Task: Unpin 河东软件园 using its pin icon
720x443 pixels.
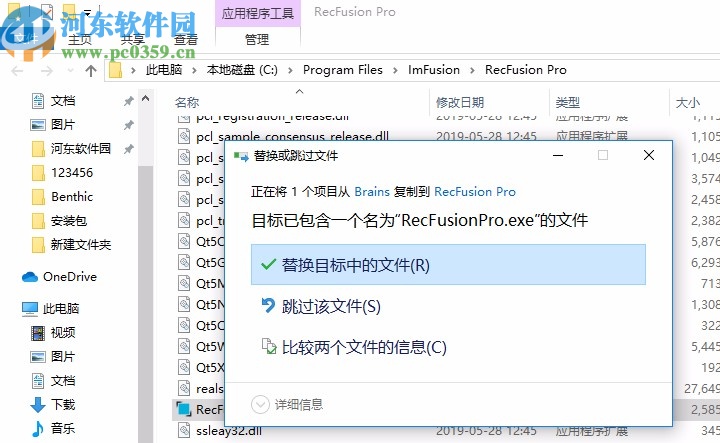Action: coord(129,149)
